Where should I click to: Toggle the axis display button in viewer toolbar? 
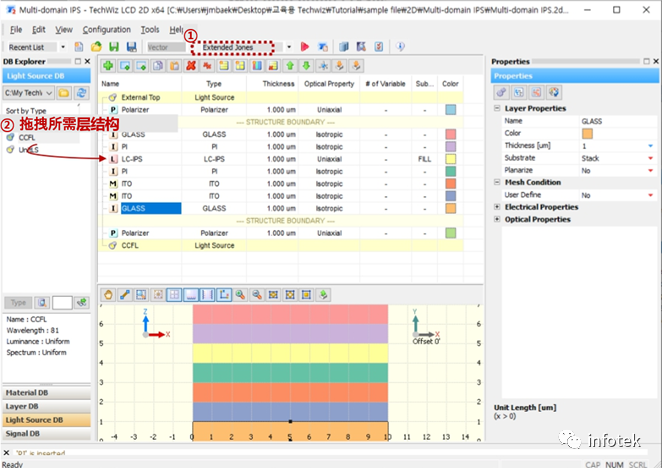tap(224, 295)
